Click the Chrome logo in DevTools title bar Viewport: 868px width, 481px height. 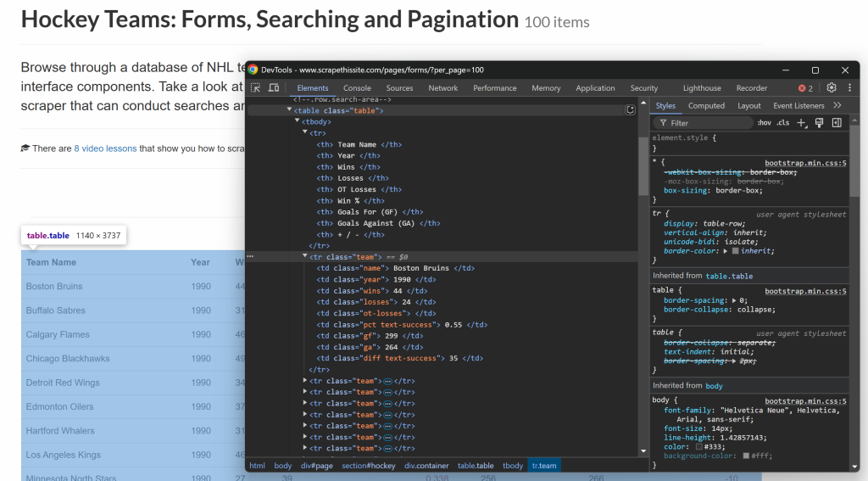tap(253, 70)
